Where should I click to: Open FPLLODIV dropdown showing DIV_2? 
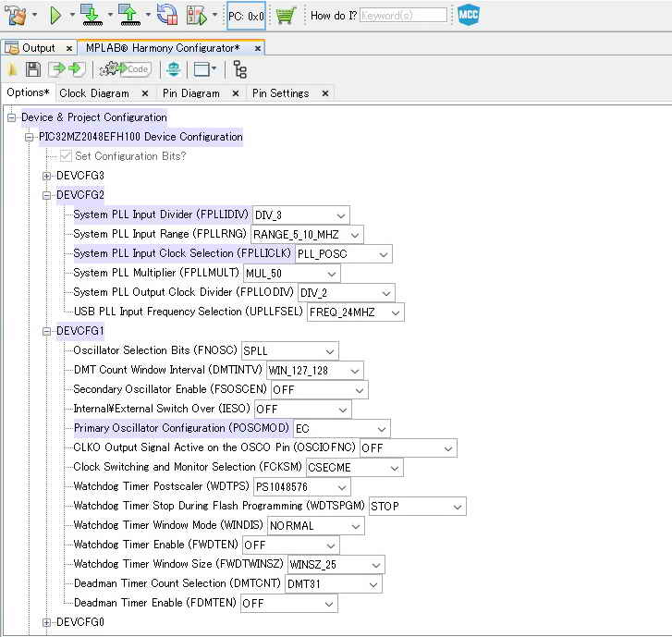[x=347, y=293]
